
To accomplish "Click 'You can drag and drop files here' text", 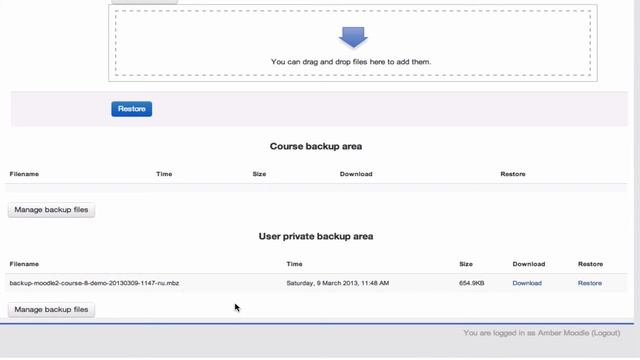I will pyautogui.click(x=351, y=62).
